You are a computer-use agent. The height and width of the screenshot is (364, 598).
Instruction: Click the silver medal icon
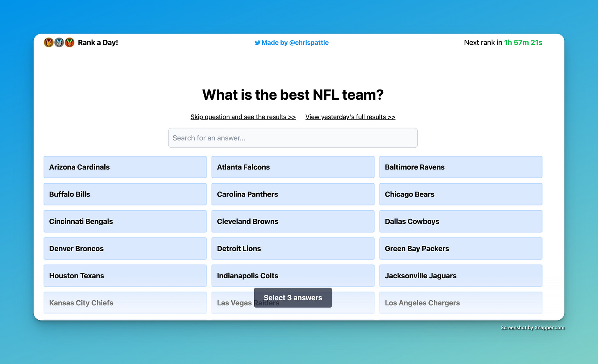pos(59,42)
